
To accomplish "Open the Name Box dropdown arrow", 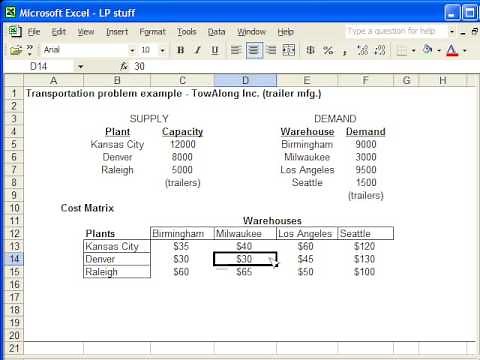I will point(80,67).
